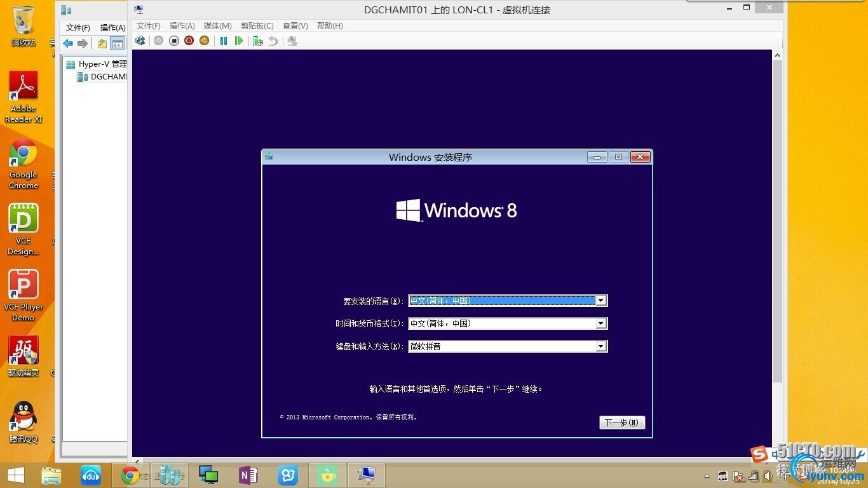Click the Turn Off VM toolbar icon

(x=173, y=41)
